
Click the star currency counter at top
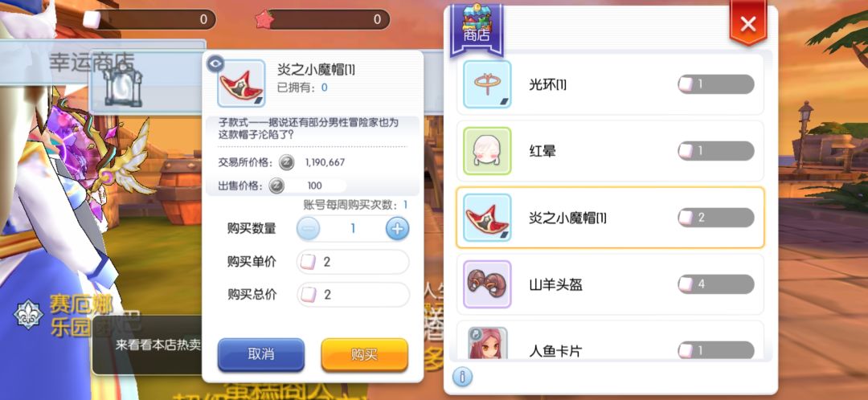pos(322,19)
